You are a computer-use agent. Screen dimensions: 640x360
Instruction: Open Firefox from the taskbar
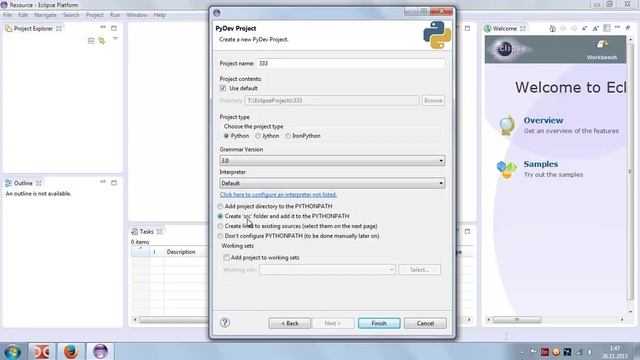point(71,351)
